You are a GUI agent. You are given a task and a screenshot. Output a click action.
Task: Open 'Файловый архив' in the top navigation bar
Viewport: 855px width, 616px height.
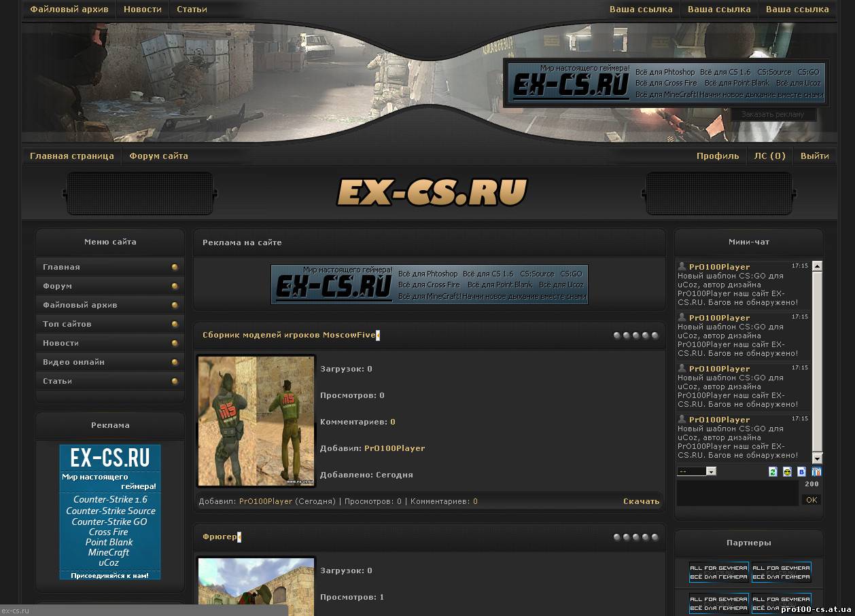(x=69, y=10)
